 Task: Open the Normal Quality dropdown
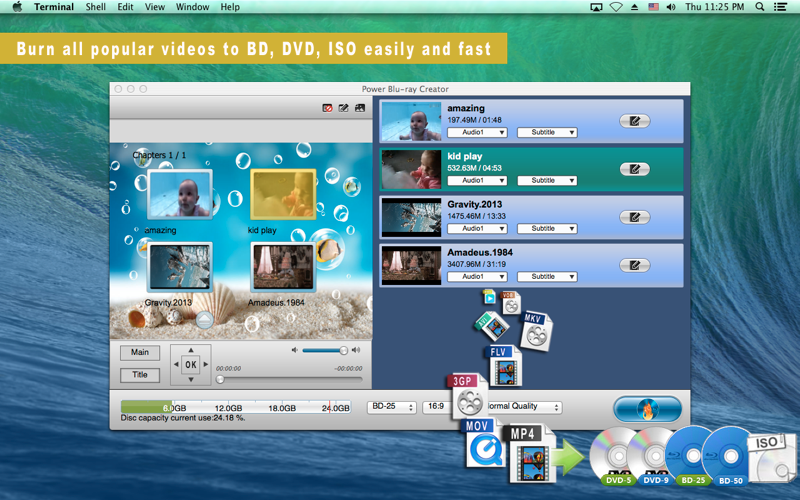(521, 407)
